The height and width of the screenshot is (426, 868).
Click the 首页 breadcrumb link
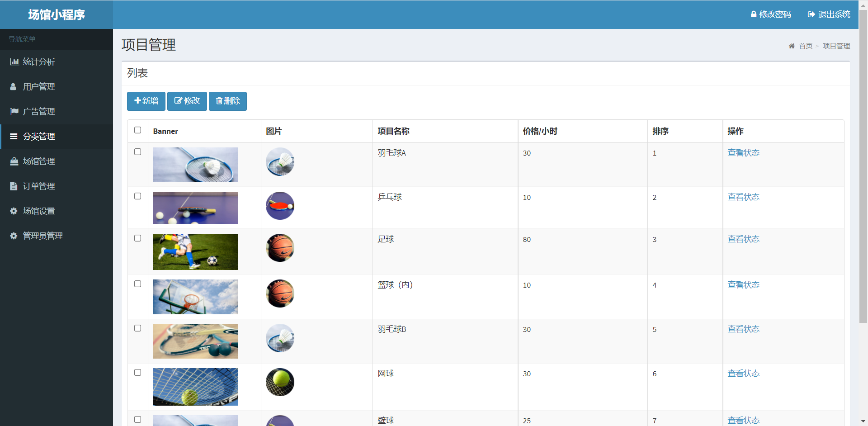(x=806, y=46)
